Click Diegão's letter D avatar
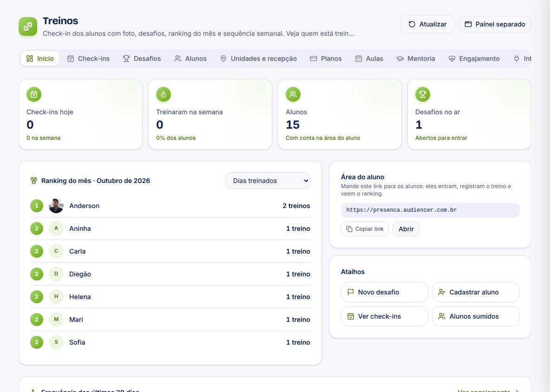This screenshot has width=550, height=392. [x=56, y=274]
